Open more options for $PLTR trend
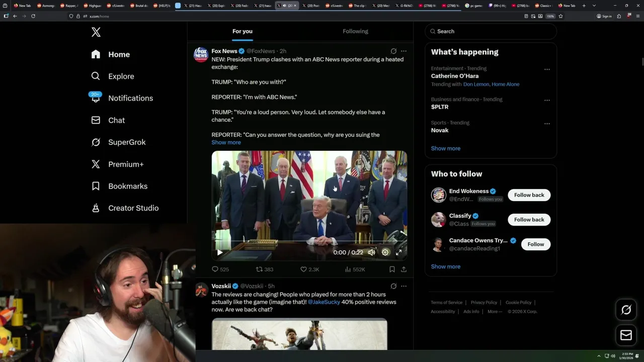 coord(547,100)
